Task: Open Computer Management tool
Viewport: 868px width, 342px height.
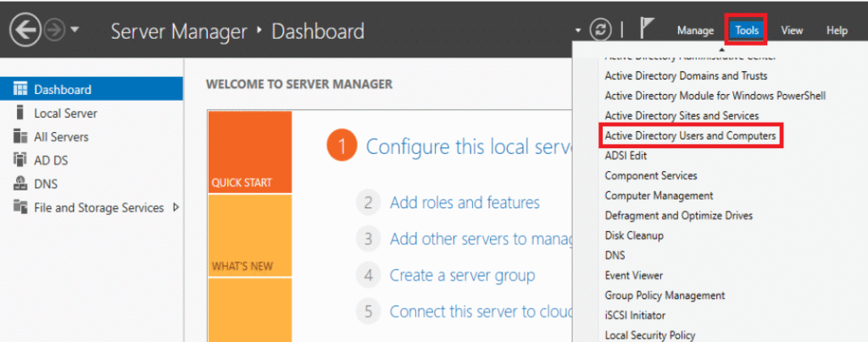Action: [x=659, y=196]
